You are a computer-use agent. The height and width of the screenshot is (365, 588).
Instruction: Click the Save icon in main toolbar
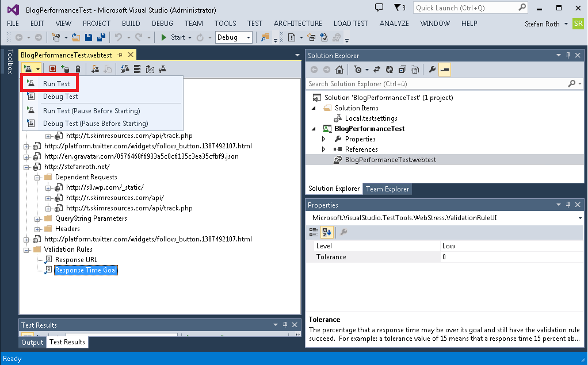click(89, 37)
